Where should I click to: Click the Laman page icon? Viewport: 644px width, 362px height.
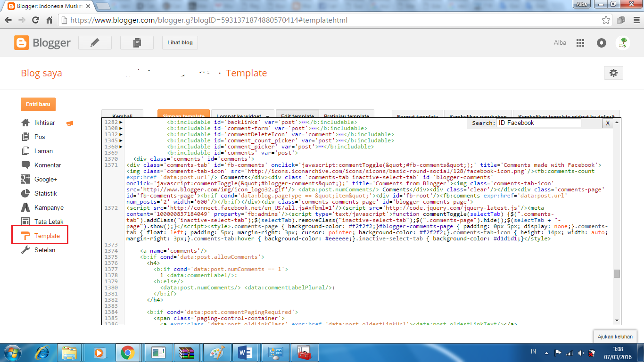(25, 151)
